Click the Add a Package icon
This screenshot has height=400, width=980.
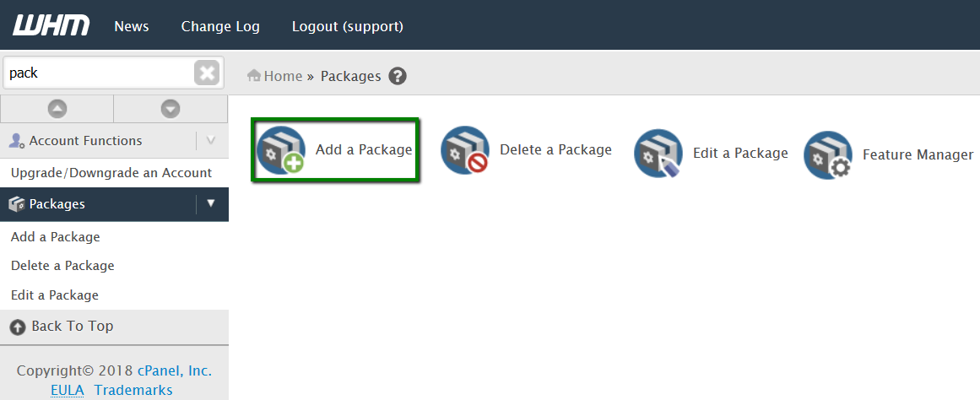(280, 151)
